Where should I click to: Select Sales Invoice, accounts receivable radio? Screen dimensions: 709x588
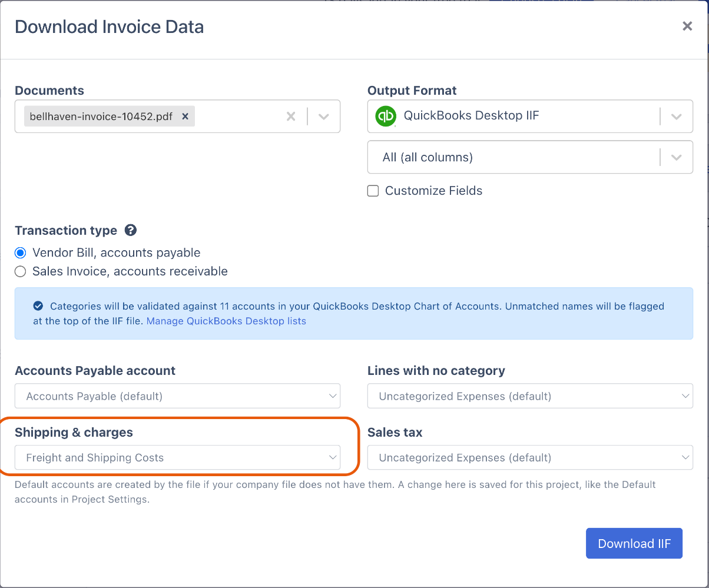tap(21, 271)
